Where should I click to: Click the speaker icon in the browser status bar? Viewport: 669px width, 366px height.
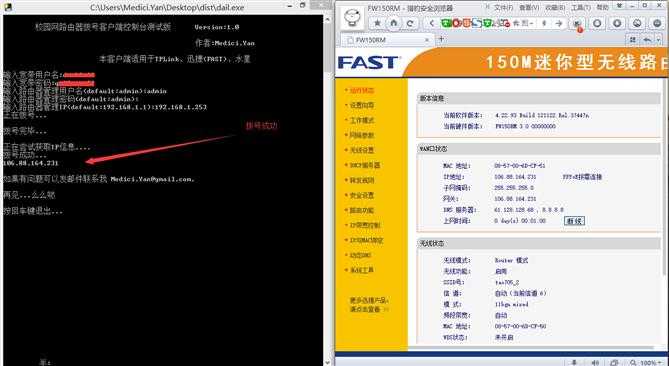pyautogui.click(x=596, y=363)
